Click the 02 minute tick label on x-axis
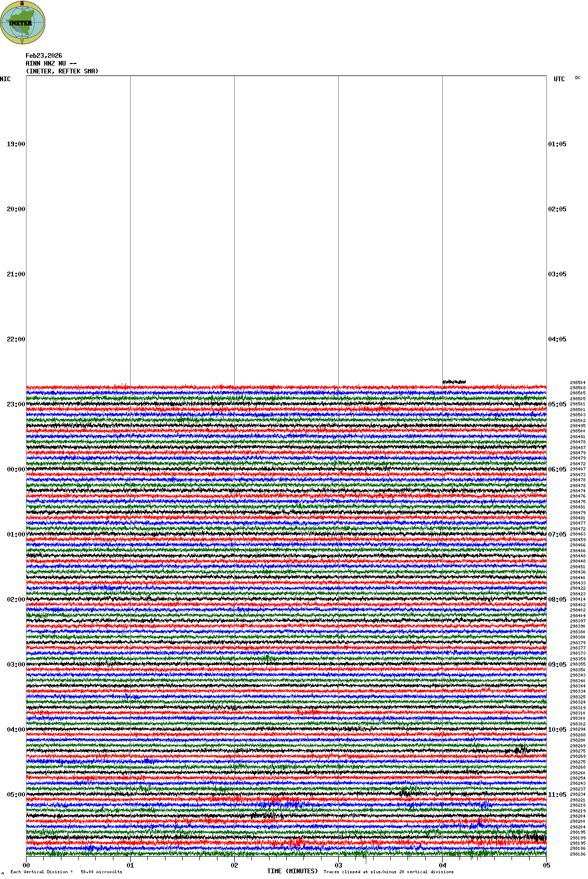Viewport: 588px width, 879px height. [x=234, y=865]
